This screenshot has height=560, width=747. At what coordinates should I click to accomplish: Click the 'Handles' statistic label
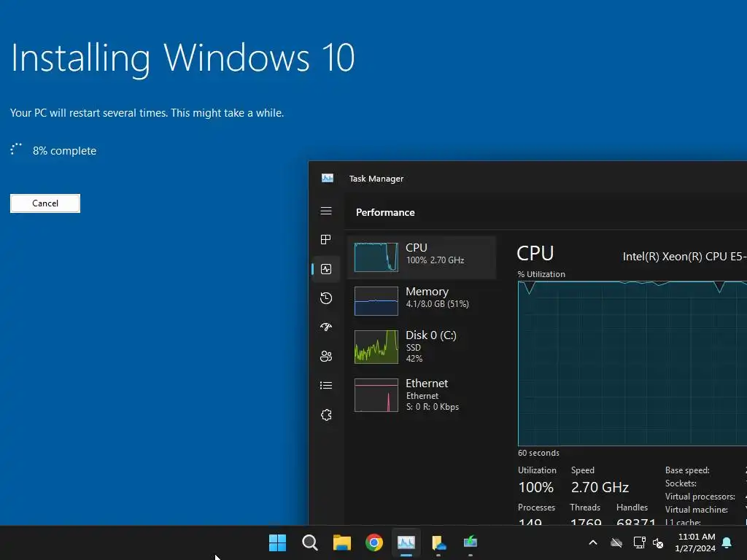tap(632, 507)
